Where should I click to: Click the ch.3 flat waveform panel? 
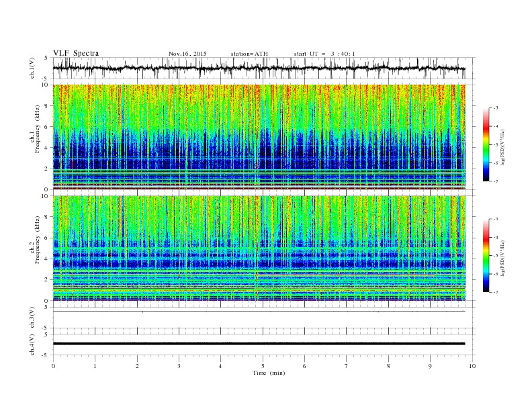pos(264,318)
